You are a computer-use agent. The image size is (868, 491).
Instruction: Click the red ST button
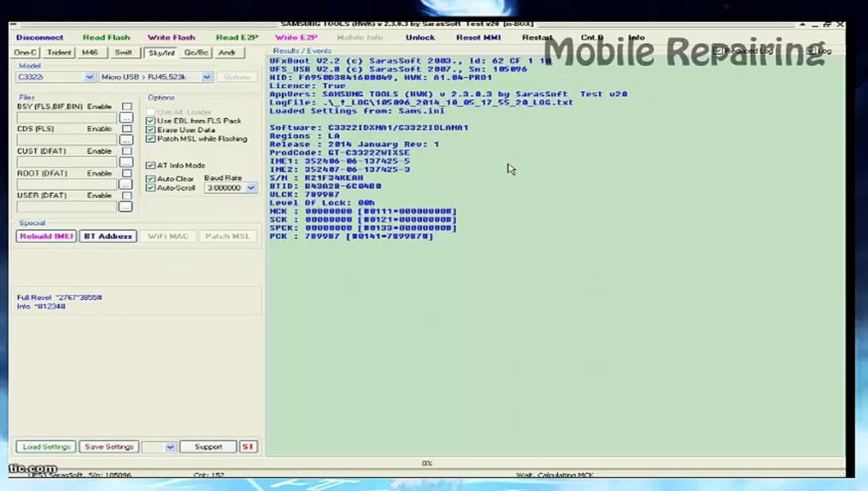tap(248, 447)
